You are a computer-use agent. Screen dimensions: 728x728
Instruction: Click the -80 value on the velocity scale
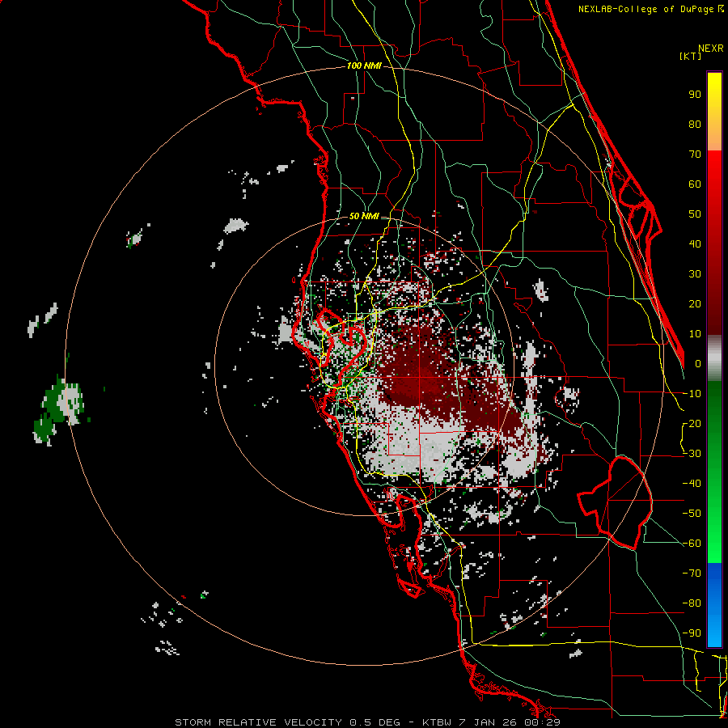[x=692, y=603]
